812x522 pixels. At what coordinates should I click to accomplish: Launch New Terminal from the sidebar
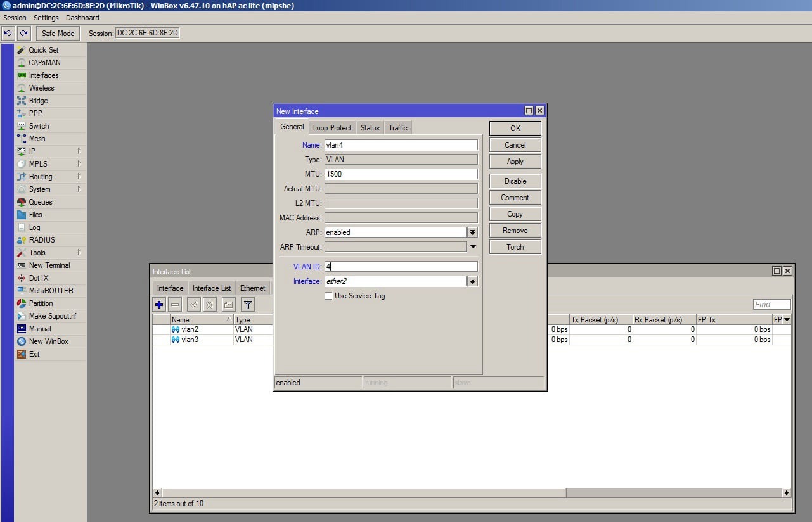(49, 265)
